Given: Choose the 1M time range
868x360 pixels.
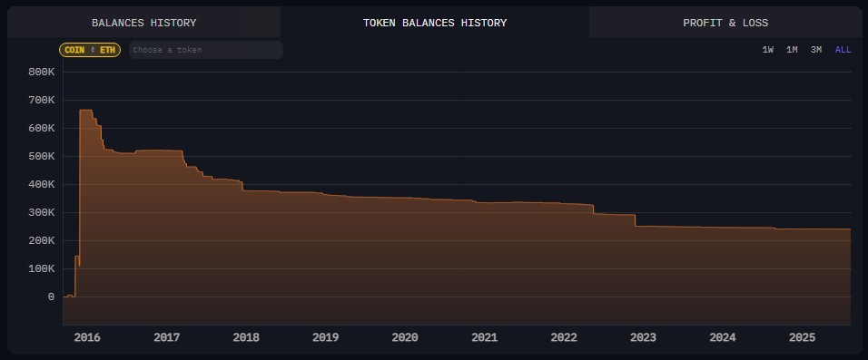Looking at the screenshot, I should tap(792, 50).
